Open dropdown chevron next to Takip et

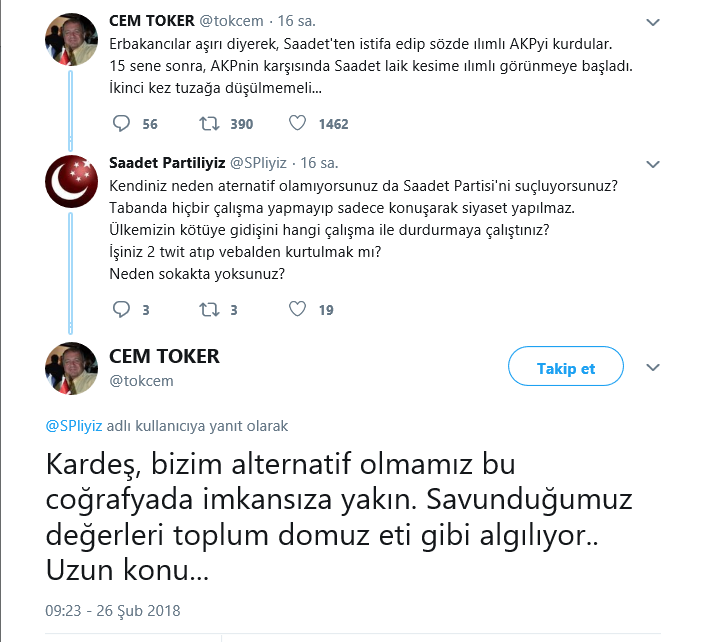[x=653, y=368]
